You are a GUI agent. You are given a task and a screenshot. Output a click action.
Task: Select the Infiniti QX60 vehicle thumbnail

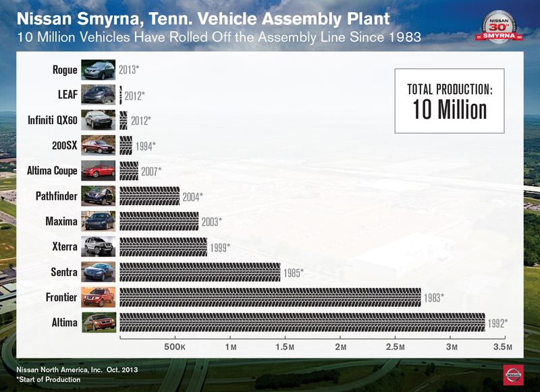99,120
